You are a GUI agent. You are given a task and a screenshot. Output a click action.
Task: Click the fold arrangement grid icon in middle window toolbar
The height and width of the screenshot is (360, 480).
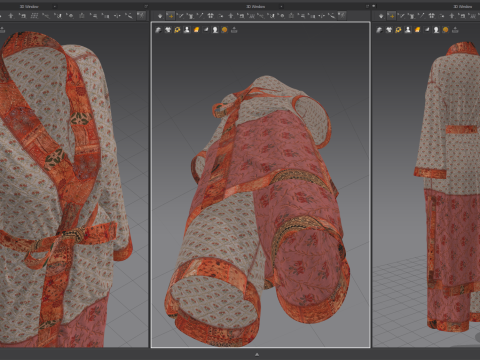click(210, 16)
